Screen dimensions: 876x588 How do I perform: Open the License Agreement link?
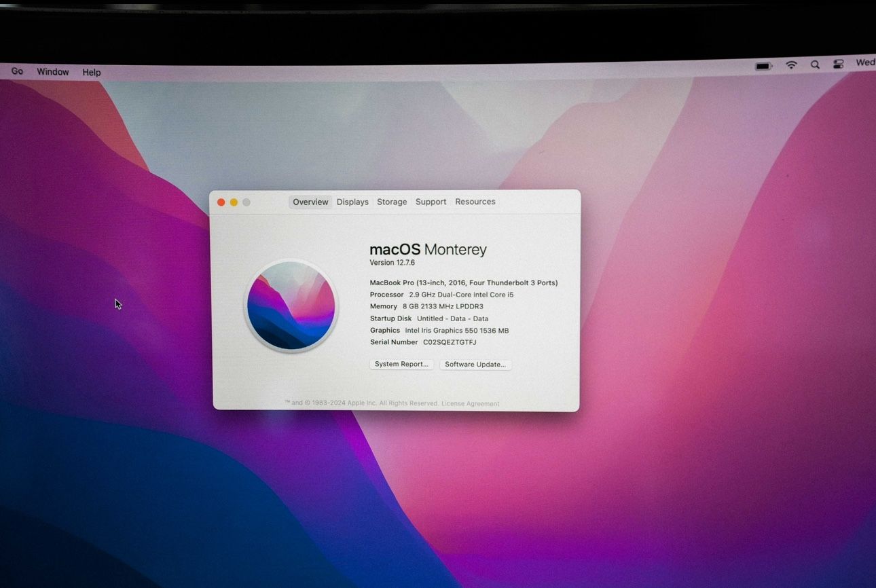[x=470, y=404]
